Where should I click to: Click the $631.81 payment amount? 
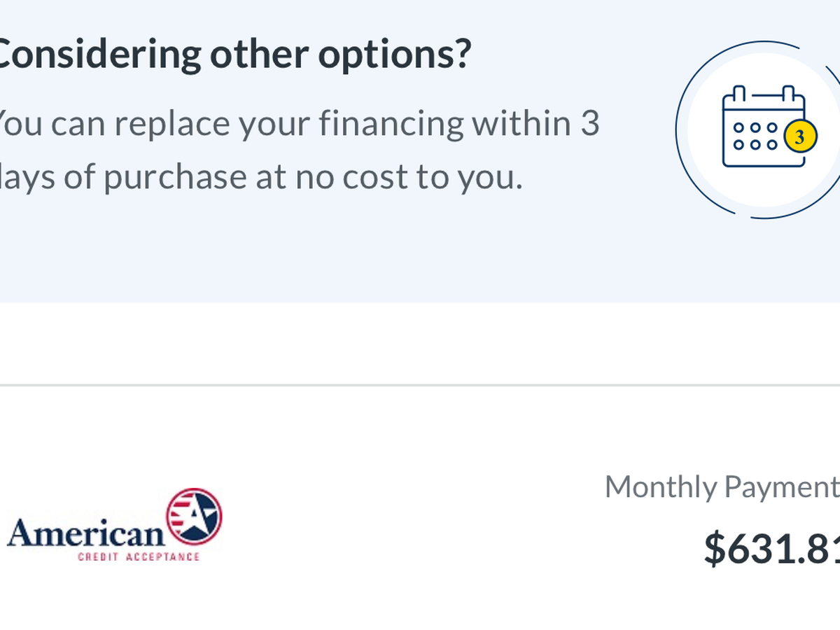pos(771,548)
